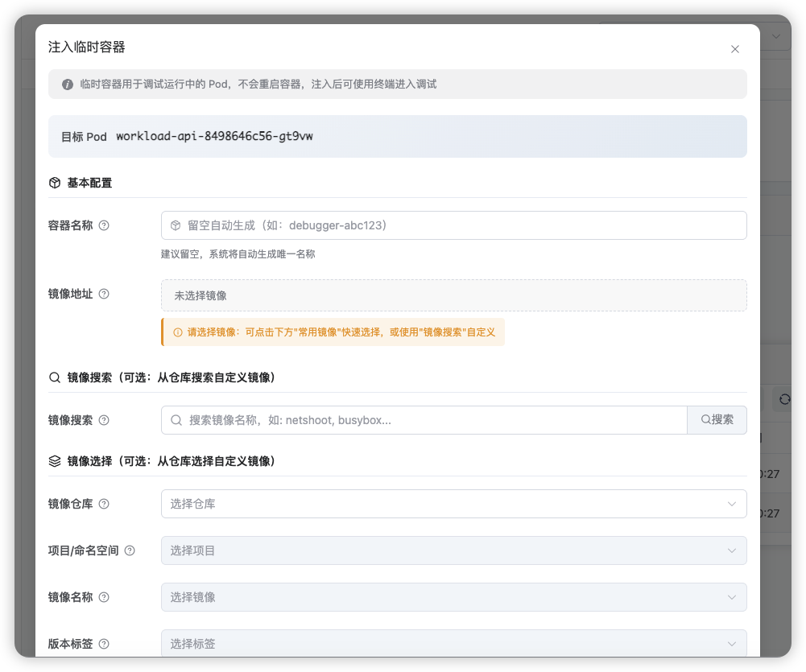Click help icon next to 版本标签
The width and height of the screenshot is (806, 672).
pos(104,644)
